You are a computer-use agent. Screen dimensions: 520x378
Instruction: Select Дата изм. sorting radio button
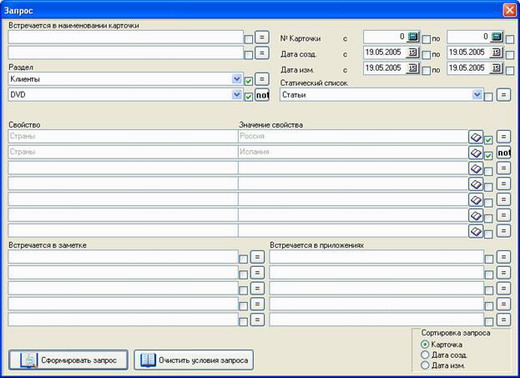point(425,365)
